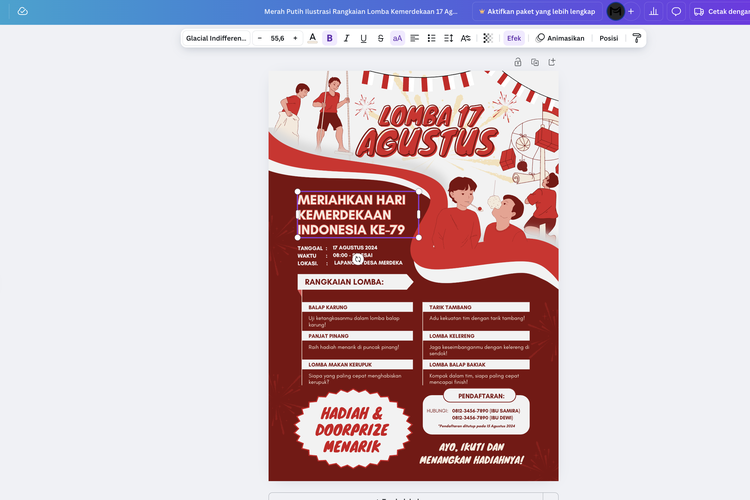The image size is (750, 500).
Task: Select the AYO, IKUTI DAN MENANGKAN HADIAHNYA text
Action: click(x=472, y=454)
